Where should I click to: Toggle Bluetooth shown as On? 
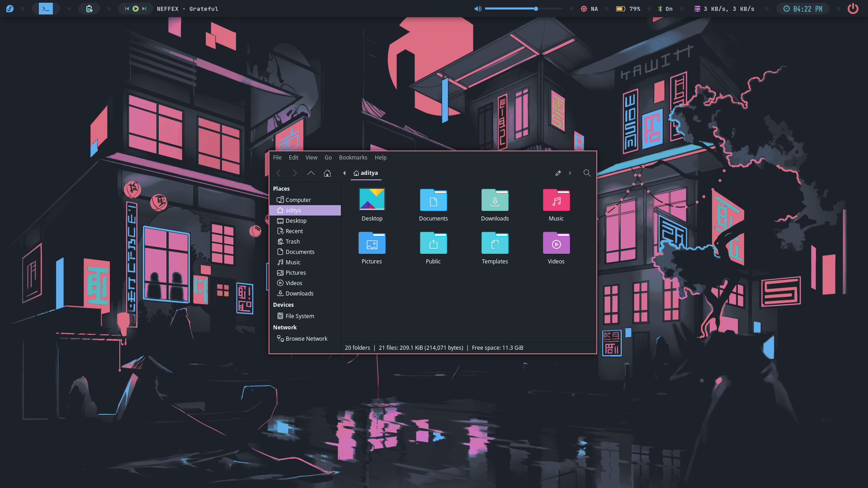click(x=665, y=9)
